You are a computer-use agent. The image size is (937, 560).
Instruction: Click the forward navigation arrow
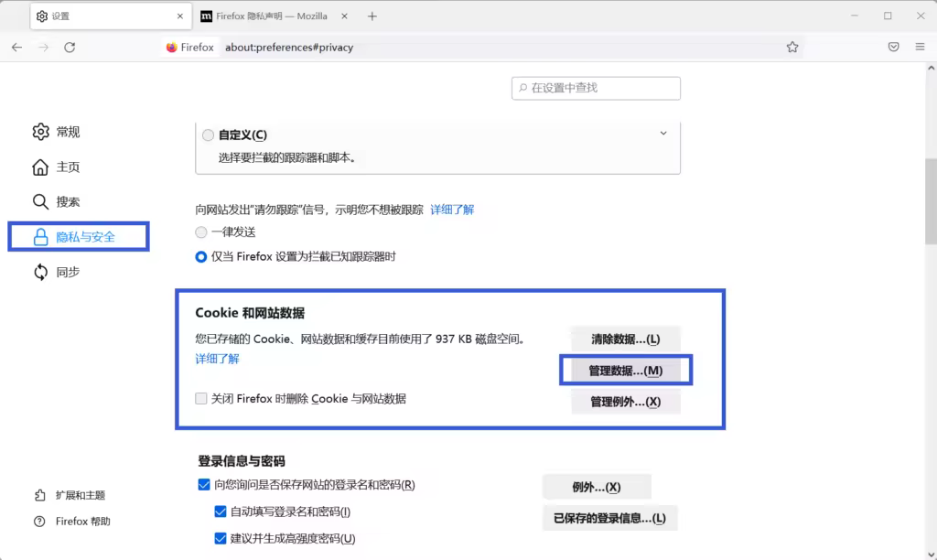(x=43, y=48)
